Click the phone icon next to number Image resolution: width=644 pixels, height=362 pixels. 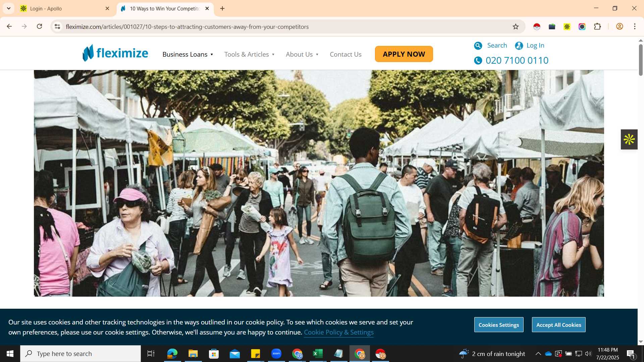(x=478, y=60)
